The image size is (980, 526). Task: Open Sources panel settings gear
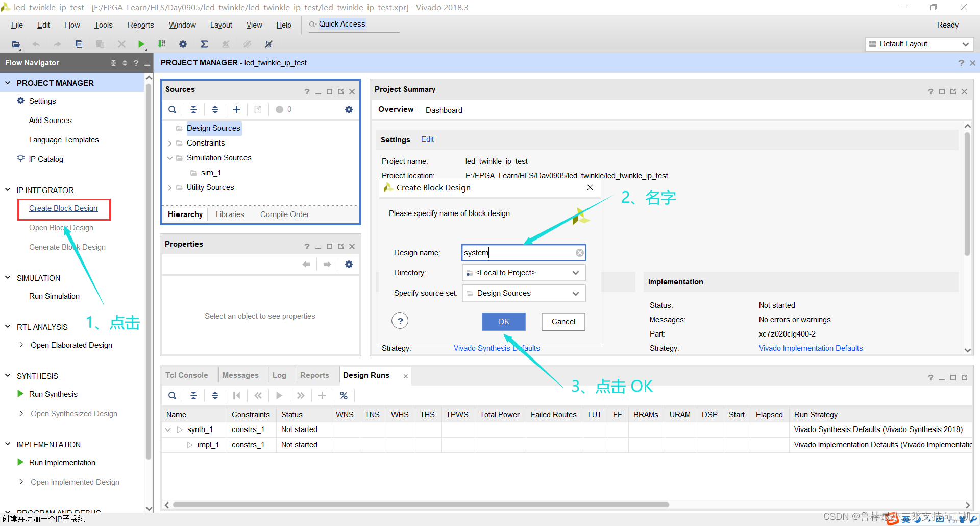(349, 109)
